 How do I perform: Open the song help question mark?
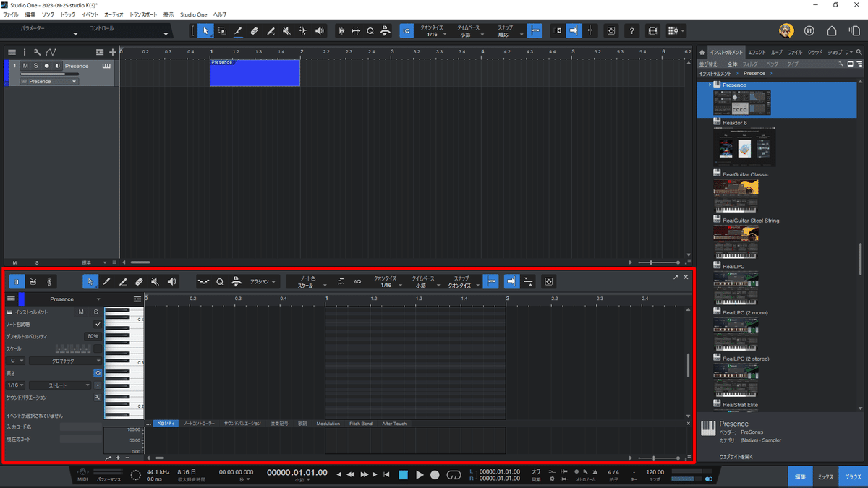(633, 31)
